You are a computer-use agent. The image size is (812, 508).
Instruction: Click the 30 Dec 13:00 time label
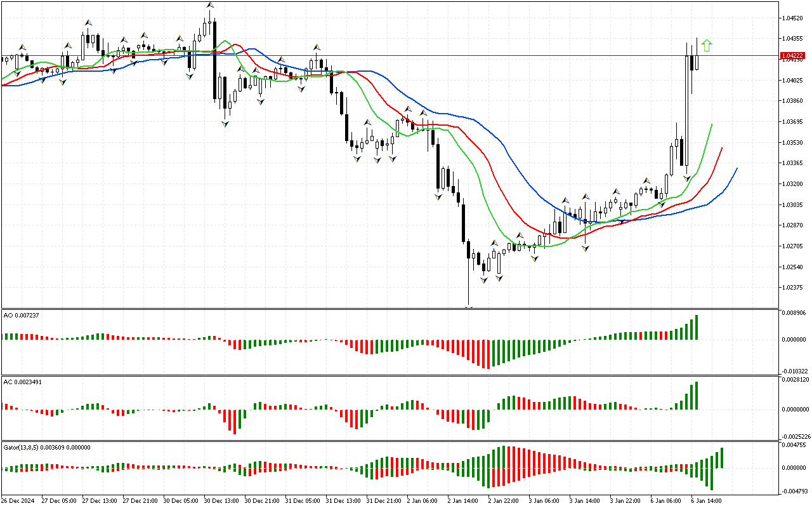click(221, 500)
